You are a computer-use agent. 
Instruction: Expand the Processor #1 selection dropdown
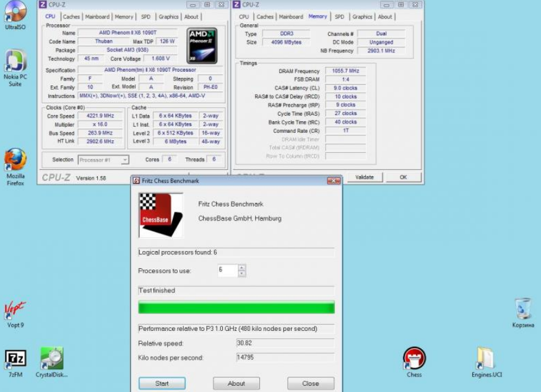tap(125, 160)
